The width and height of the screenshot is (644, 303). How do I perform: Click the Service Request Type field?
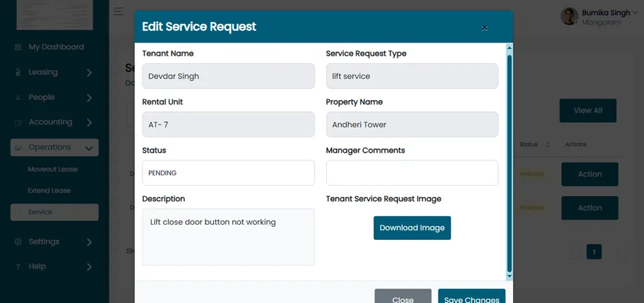point(412,76)
